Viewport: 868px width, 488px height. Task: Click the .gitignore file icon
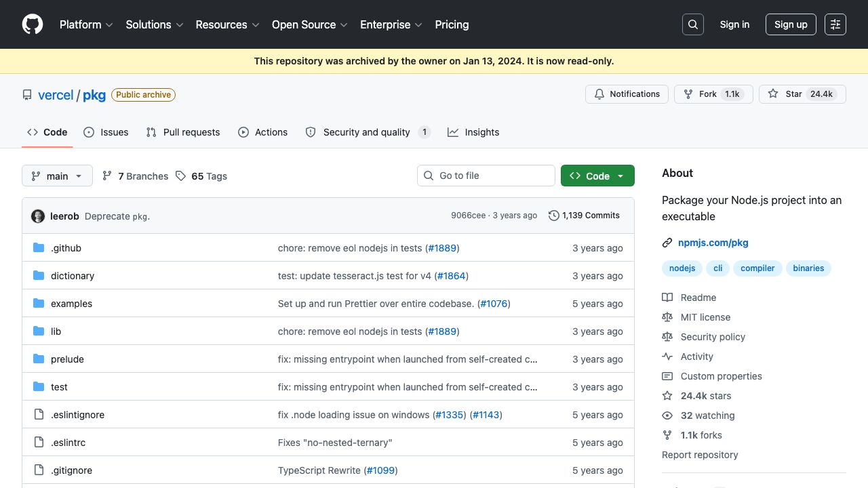pyautogui.click(x=39, y=470)
